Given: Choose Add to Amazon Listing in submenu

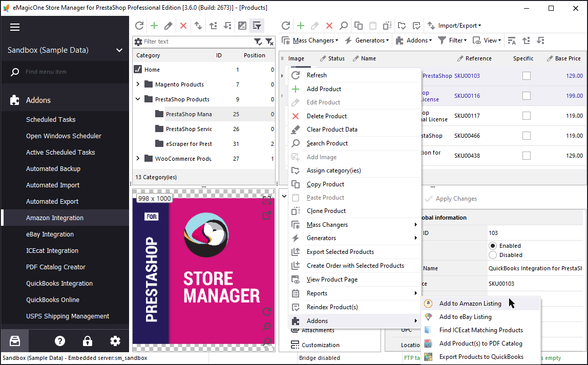Looking at the screenshot, I should (481, 304).
